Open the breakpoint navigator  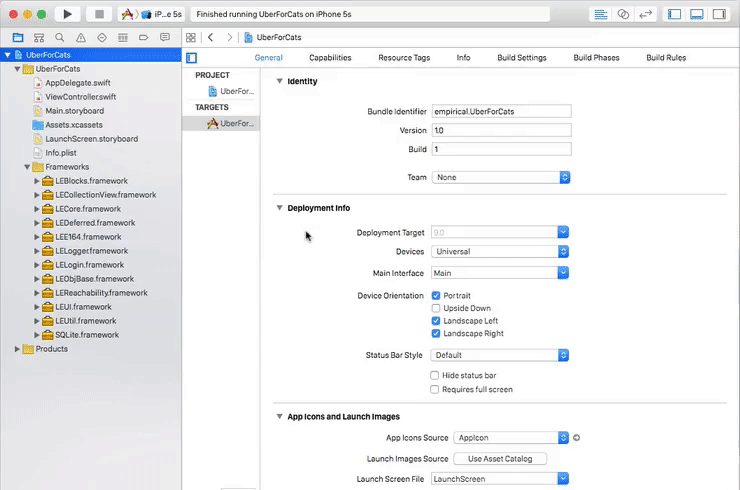143,37
